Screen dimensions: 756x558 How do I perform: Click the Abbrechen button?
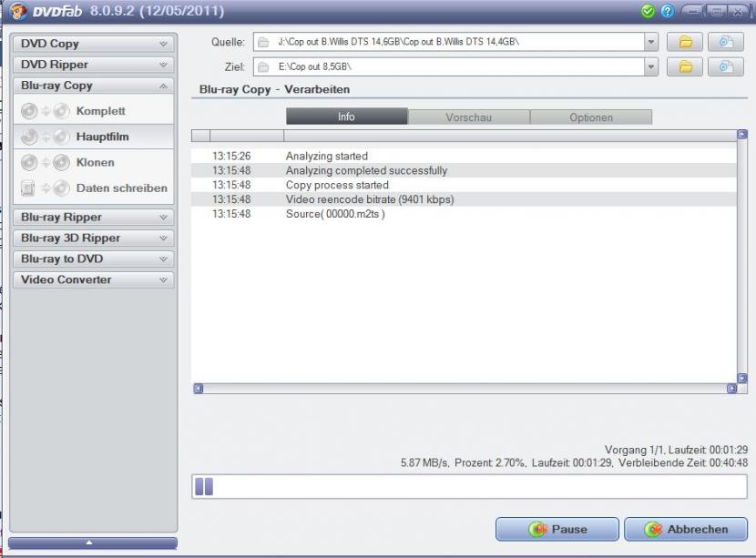[x=686, y=529]
